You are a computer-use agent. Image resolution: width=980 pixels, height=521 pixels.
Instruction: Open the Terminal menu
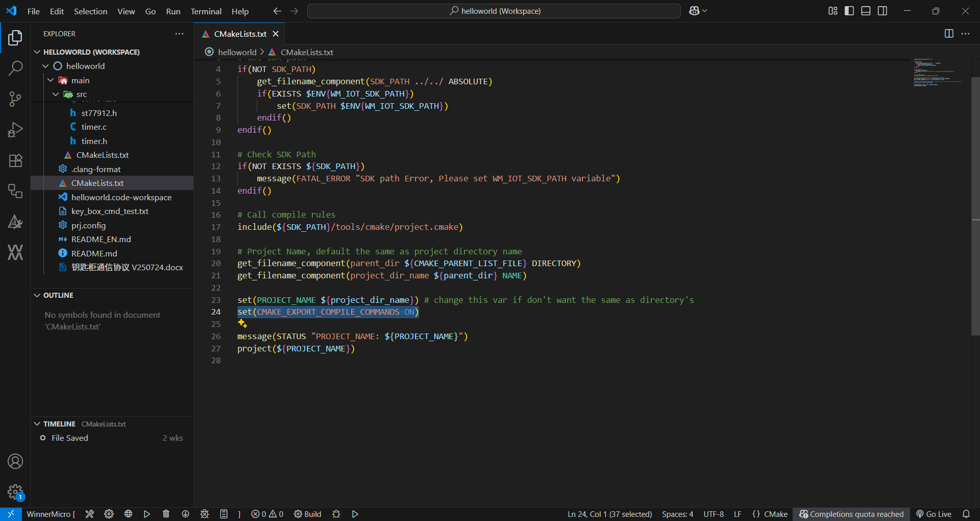pyautogui.click(x=206, y=11)
